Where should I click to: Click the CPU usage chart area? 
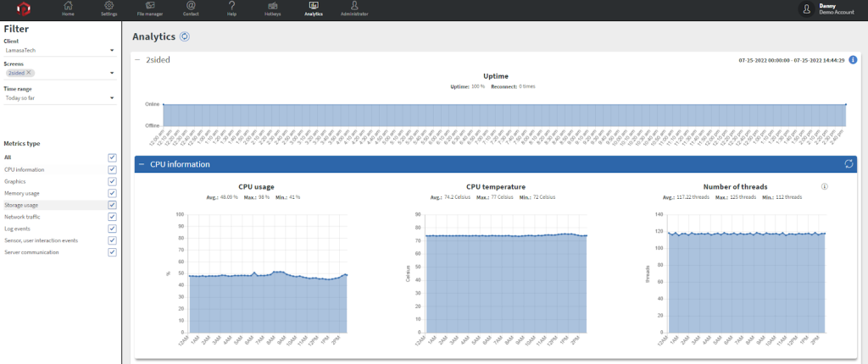(x=268, y=273)
